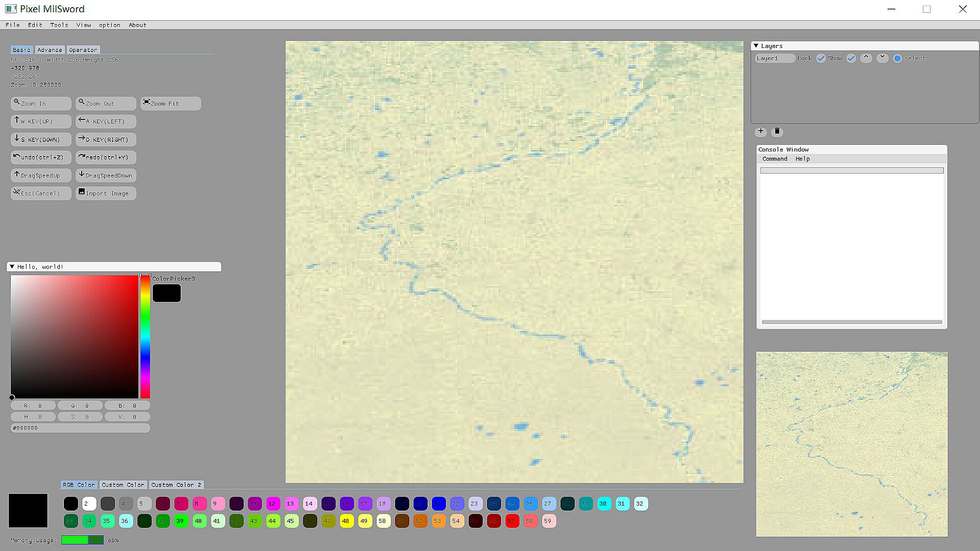Toggle the Show checkbox for Layer1
The height and width of the screenshot is (551, 980).
851,59
